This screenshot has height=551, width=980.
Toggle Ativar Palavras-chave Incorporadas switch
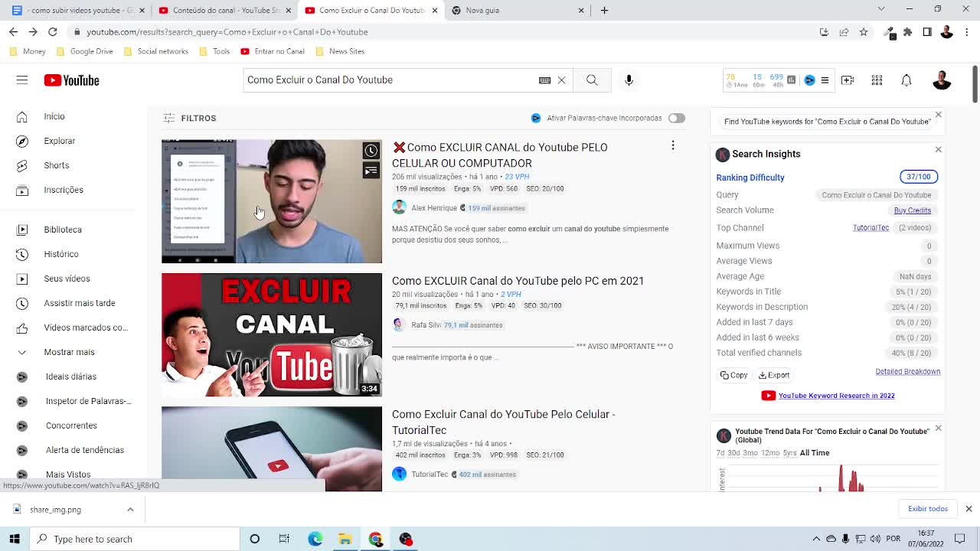[x=676, y=118]
